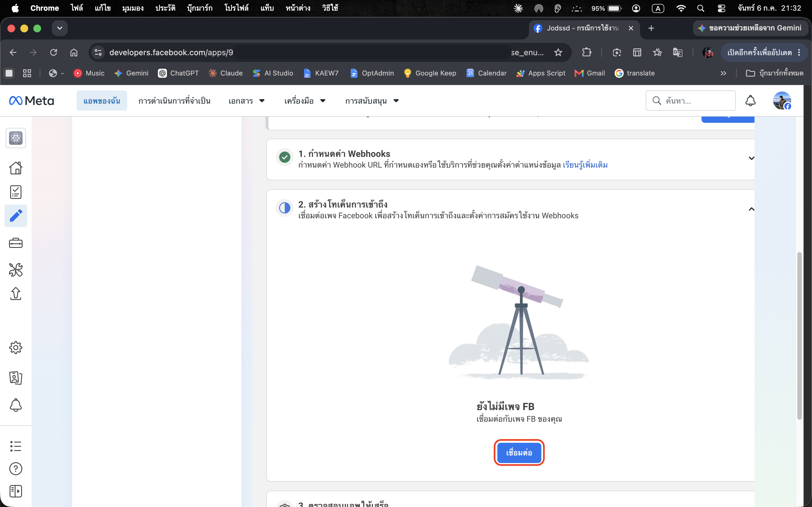This screenshot has height=507, width=812.
Task: Open the briefcase sidebar icon
Action: (16, 243)
